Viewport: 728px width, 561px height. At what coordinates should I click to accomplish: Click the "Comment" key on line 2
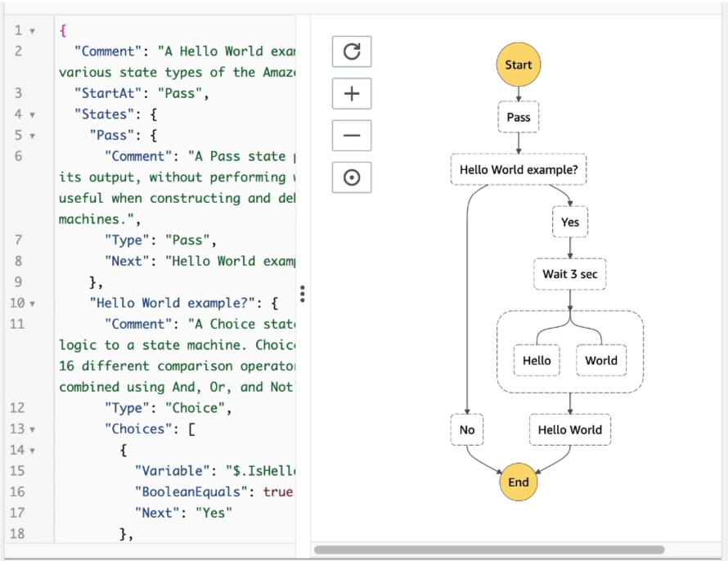[108, 52]
